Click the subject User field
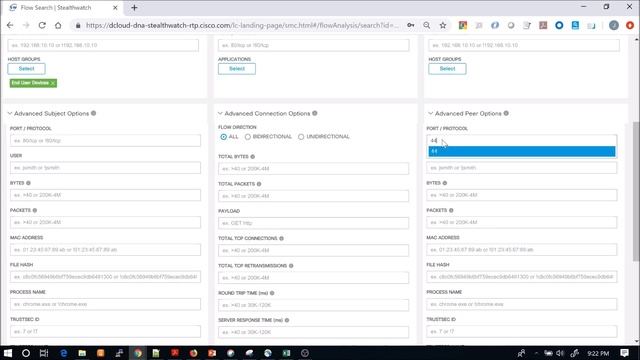The width and height of the screenshot is (640, 360). 105,168
